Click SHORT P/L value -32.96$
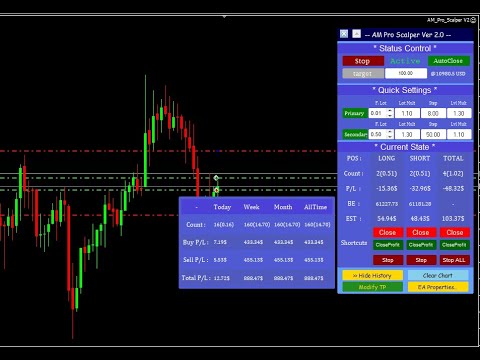Viewport: 480px width, 360px height. tap(420, 189)
